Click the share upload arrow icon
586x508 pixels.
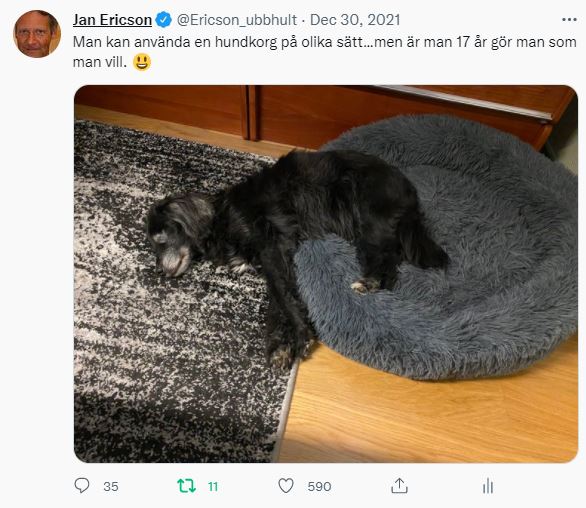click(399, 486)
